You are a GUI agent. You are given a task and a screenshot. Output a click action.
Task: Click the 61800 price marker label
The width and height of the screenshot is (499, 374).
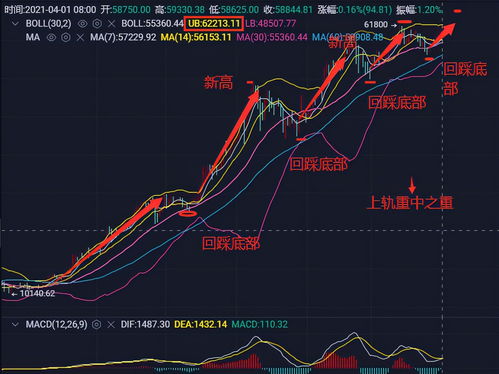[376, 24]
